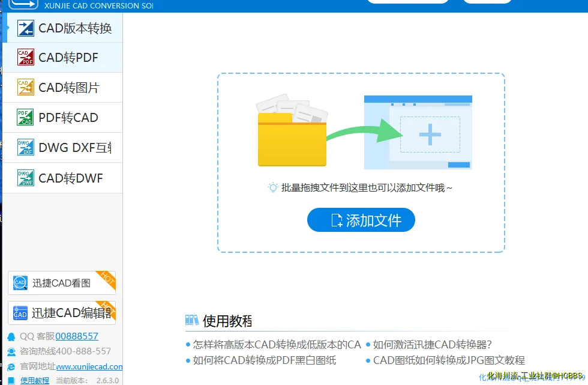Click the books icon next to 使用教程 heading
The height and width of the screenshot is (385, 588).
click(192, 320)
